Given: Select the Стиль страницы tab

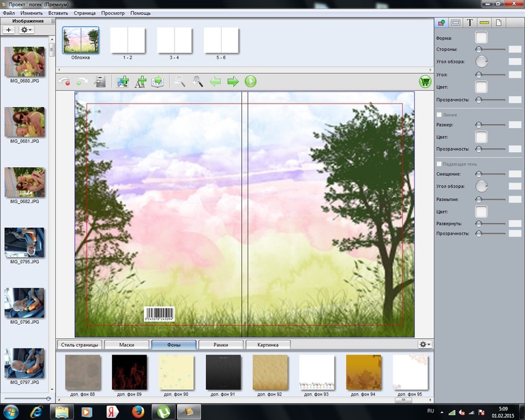Looking at the screenshot, I should coord(79,345).
